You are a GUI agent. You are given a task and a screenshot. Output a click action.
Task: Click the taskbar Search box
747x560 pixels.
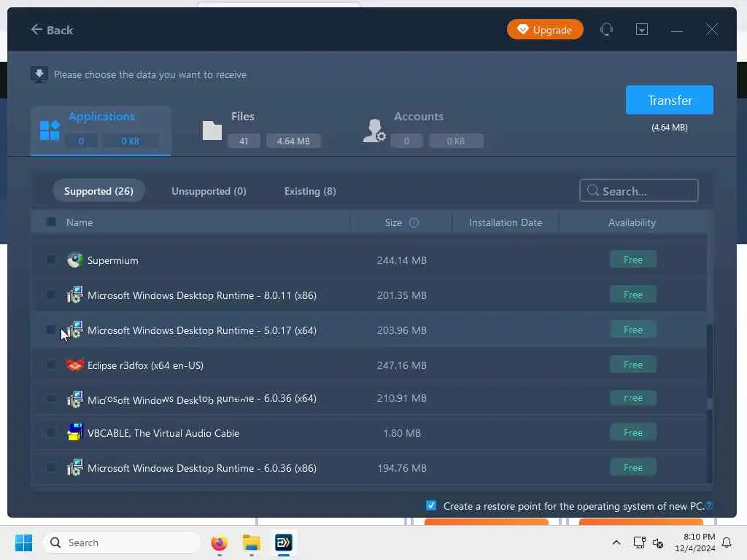tap(122, 542)
